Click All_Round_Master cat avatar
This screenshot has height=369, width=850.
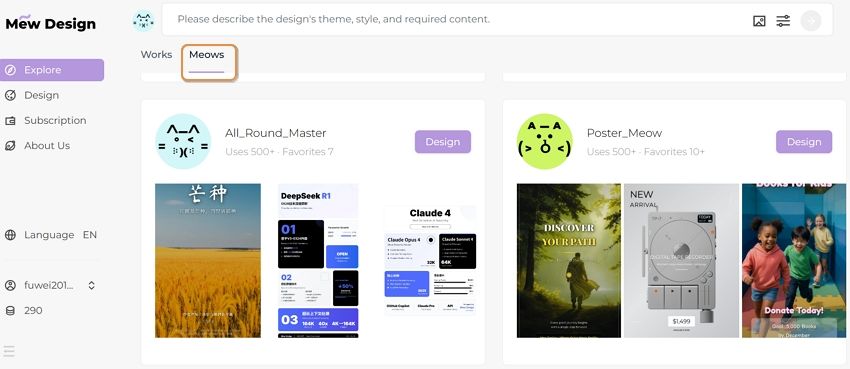coord(183,141)
